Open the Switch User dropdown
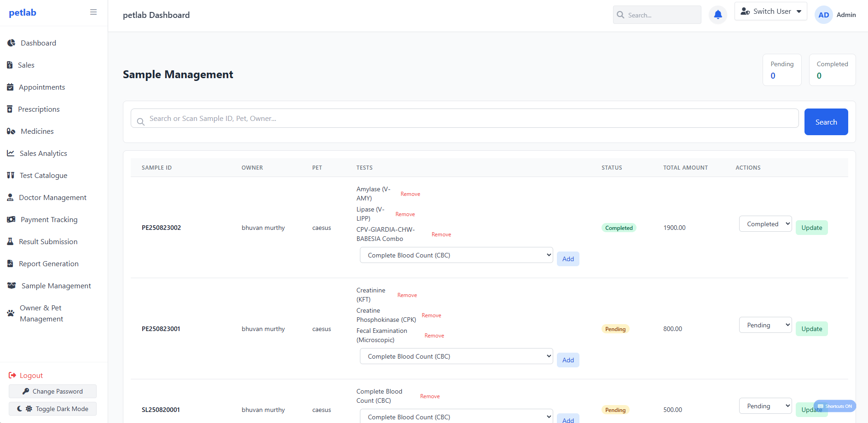Viewport: 868px width, 423px height. tap(770, 11)
